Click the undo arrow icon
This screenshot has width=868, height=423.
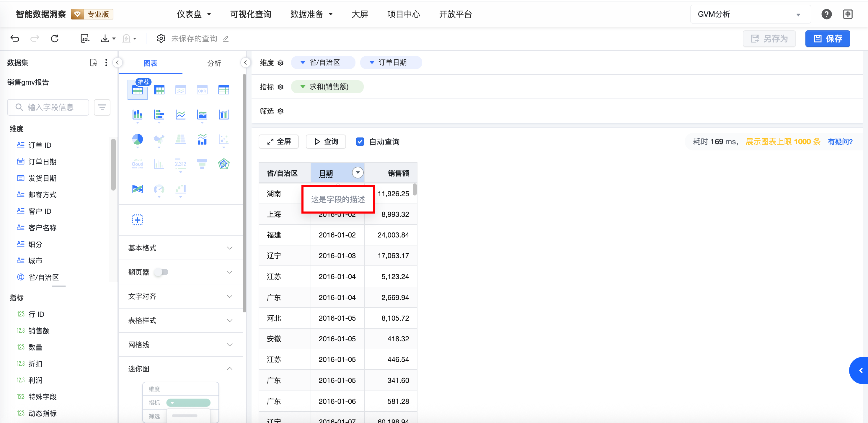click(15, 39)
